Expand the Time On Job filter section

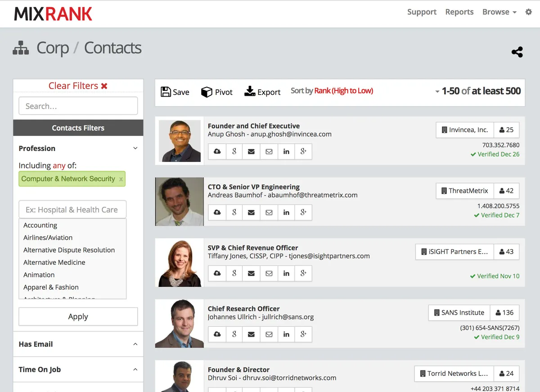[135, 370]
